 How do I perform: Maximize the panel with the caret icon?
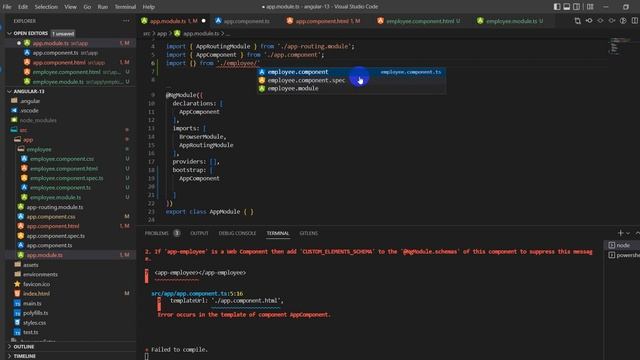pyautogui.click(x=637, y=233)
